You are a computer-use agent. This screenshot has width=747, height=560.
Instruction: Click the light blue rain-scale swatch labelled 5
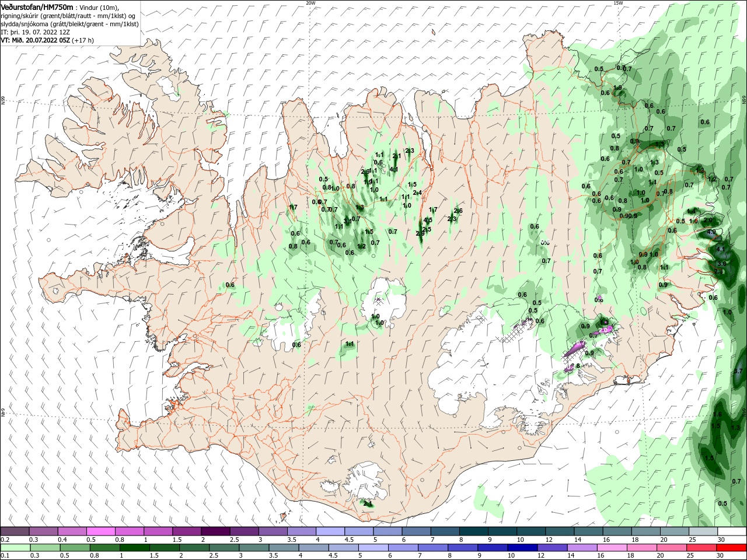373,548
